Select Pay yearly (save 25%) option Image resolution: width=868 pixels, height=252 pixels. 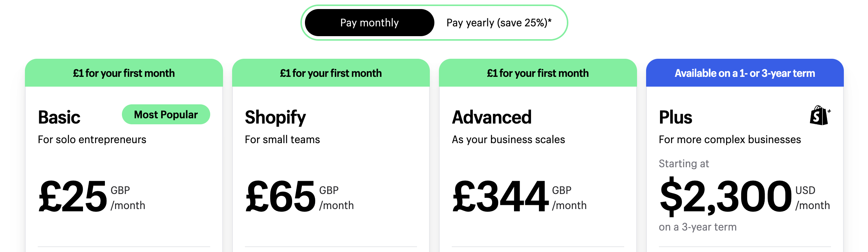499,23
